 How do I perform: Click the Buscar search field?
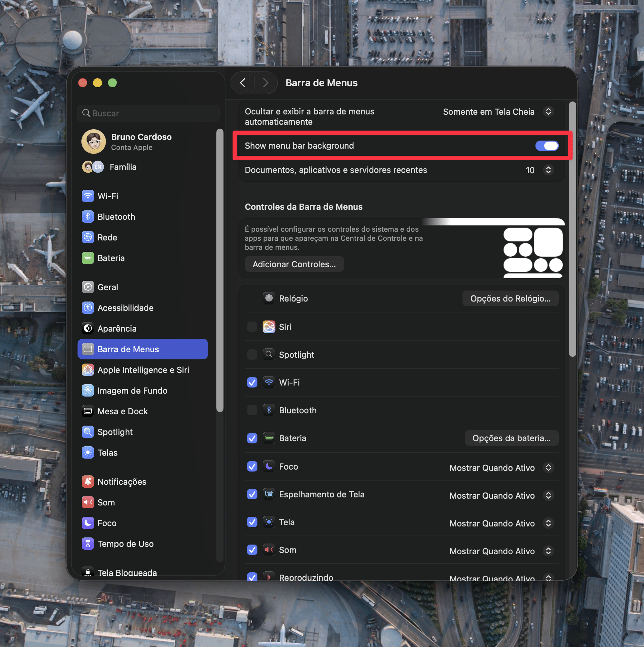(x=148, y=113)
